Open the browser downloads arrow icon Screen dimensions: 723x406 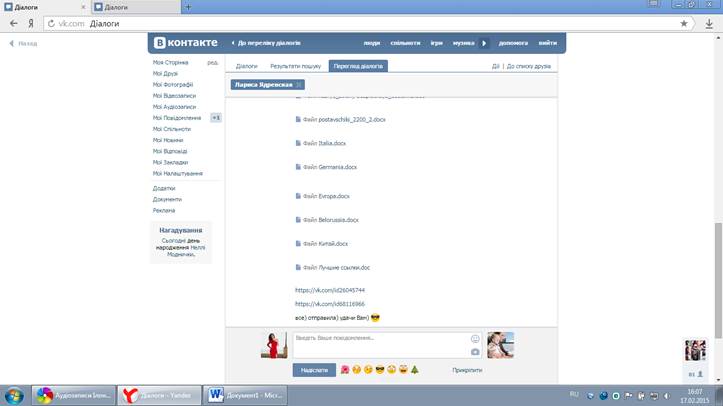pyautogui.click(x=709, y=24)
